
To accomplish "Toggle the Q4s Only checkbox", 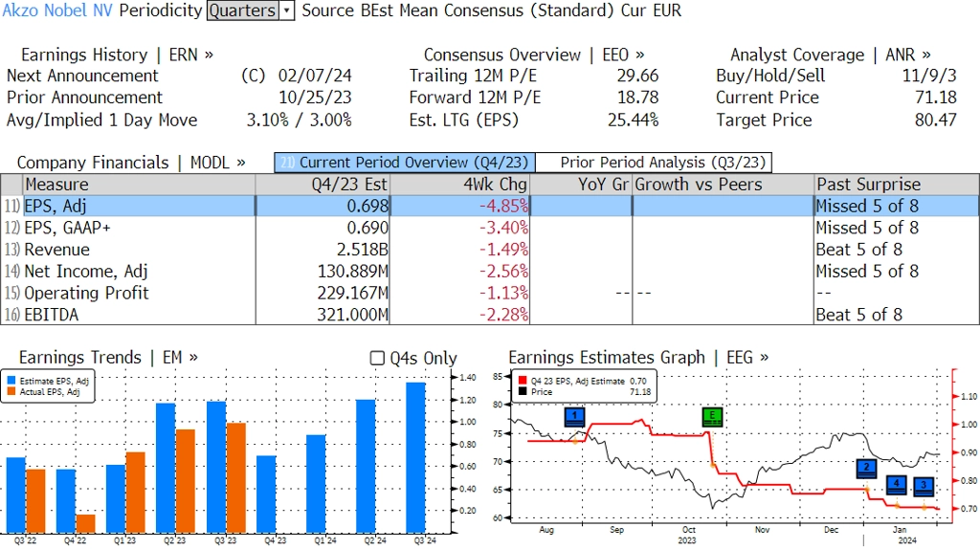I will pos(377,358).
